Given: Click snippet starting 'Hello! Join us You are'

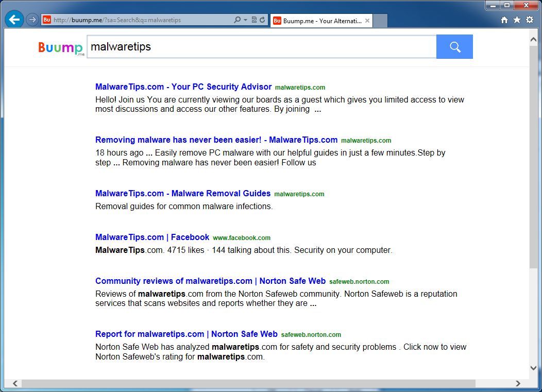Looking at the screenshot, I should (x=280, y=105).
